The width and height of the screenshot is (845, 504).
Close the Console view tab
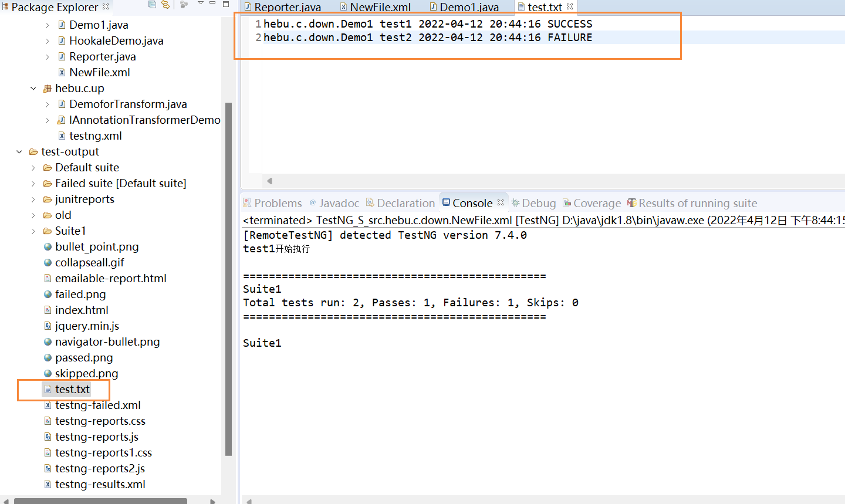501,202
